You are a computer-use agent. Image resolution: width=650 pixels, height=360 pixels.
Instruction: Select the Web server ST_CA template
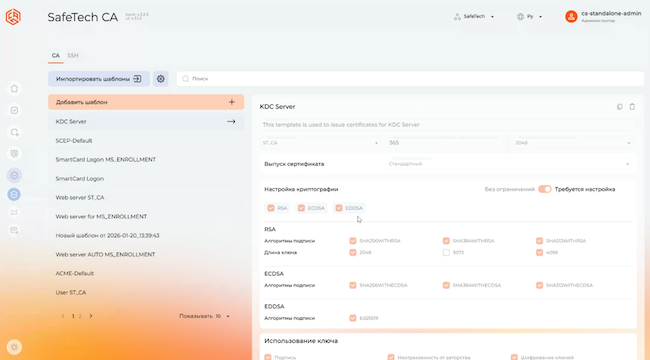click(x=146, y=197)
